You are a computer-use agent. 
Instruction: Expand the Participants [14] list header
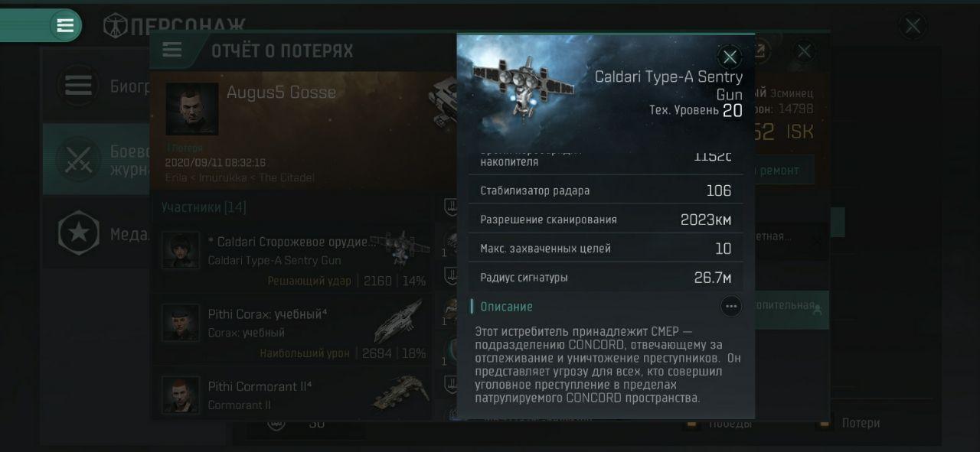204,207
